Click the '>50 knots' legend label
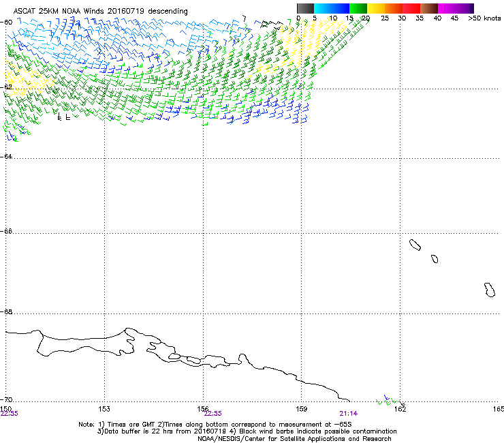This screenshot has width=504, height=443. 484,18
